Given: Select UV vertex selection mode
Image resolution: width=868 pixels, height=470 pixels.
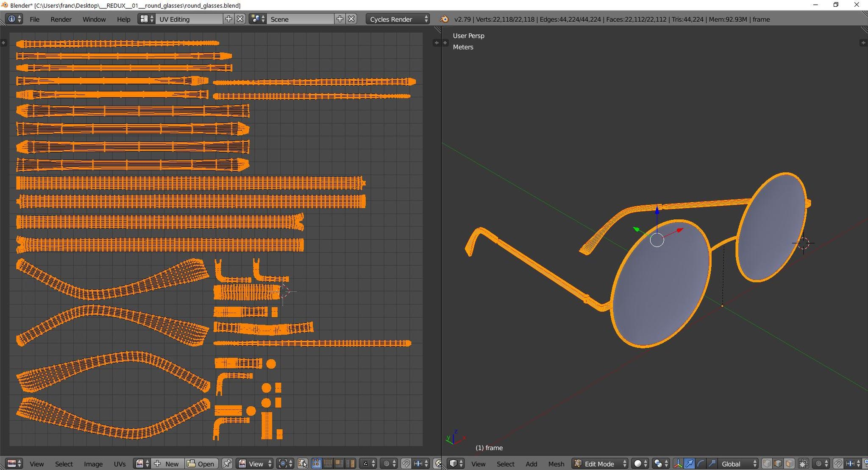Looking at the screenshot, I should 316,464.
